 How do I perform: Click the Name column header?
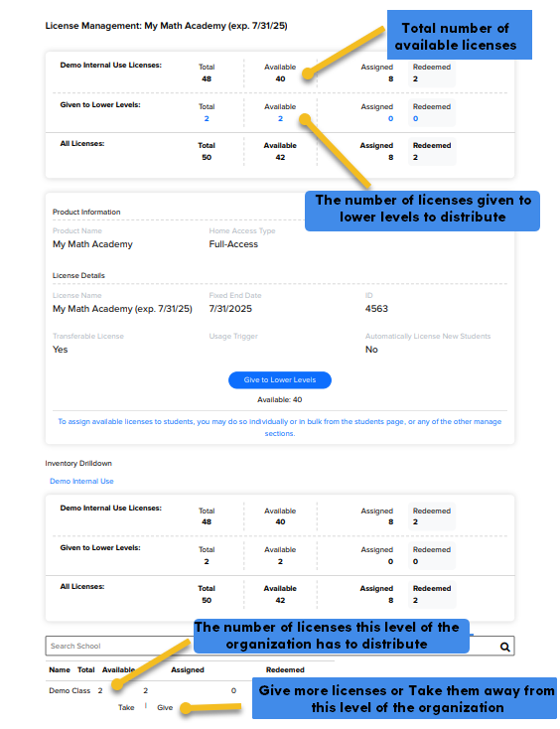tap(60, 669)
